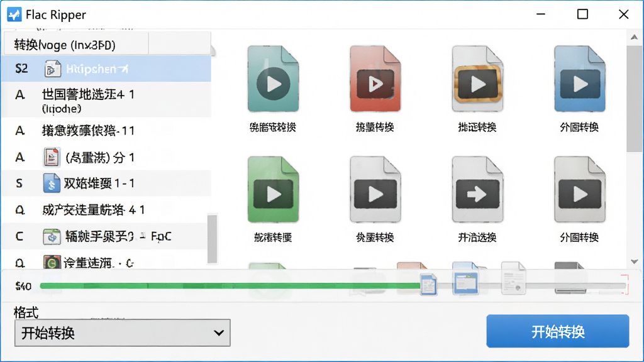Click the blue document icon in the 1 - 1 row
The width and height of the screenshot is (644, 362).
click(52, 183)
